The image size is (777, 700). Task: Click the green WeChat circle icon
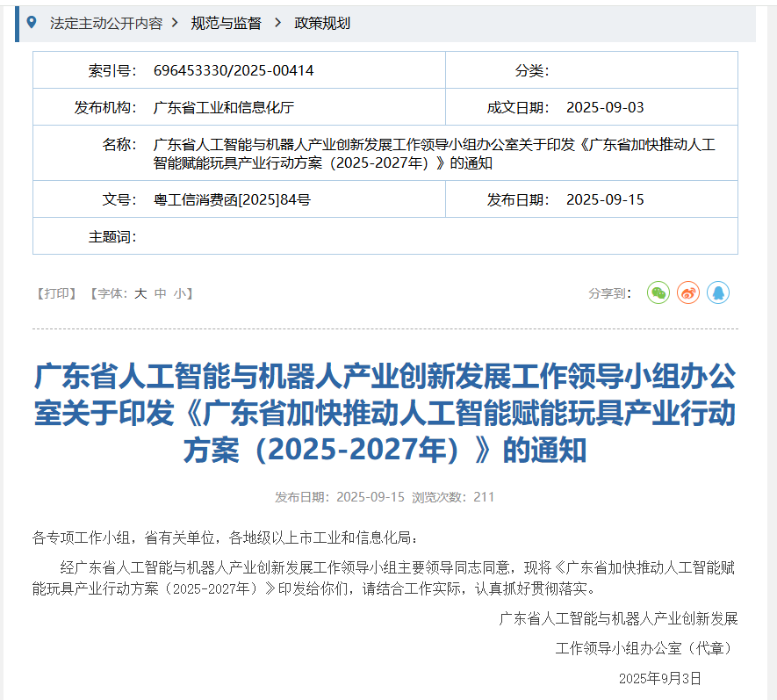click(x=658, y=292)
